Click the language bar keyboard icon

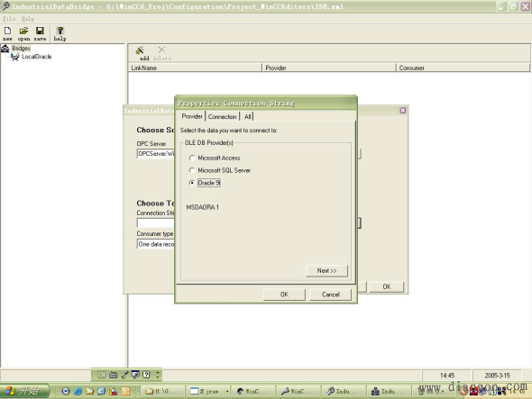point(114,375)
